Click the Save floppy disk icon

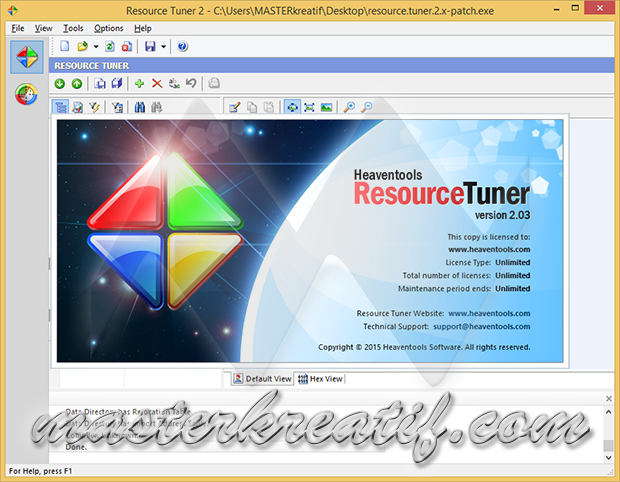(150, 46)
